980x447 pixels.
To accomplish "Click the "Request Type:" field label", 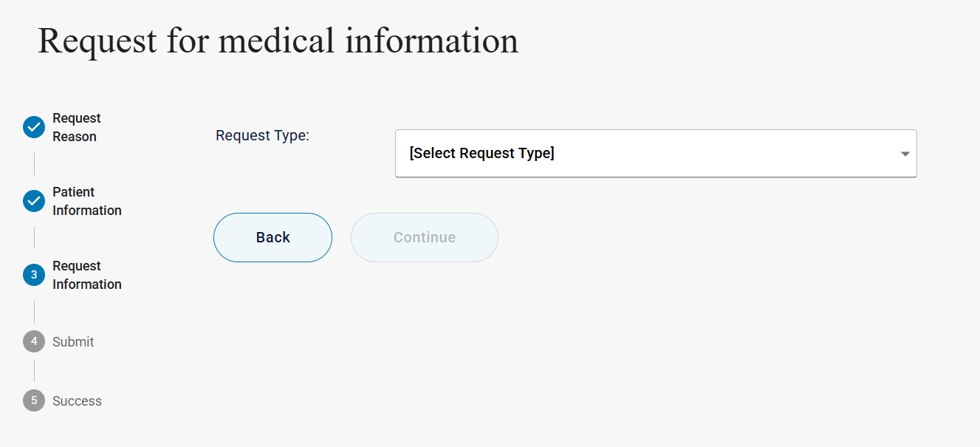I will pos(262,136).
